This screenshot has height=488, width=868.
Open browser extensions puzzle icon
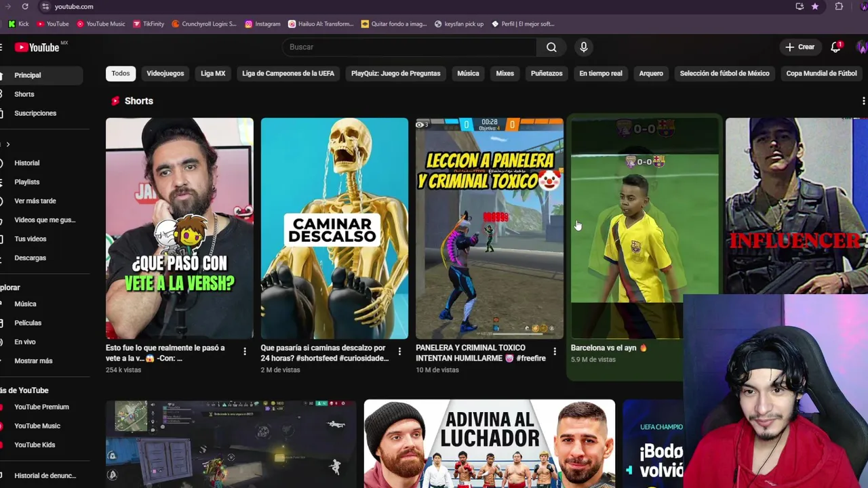click(839, 6)
